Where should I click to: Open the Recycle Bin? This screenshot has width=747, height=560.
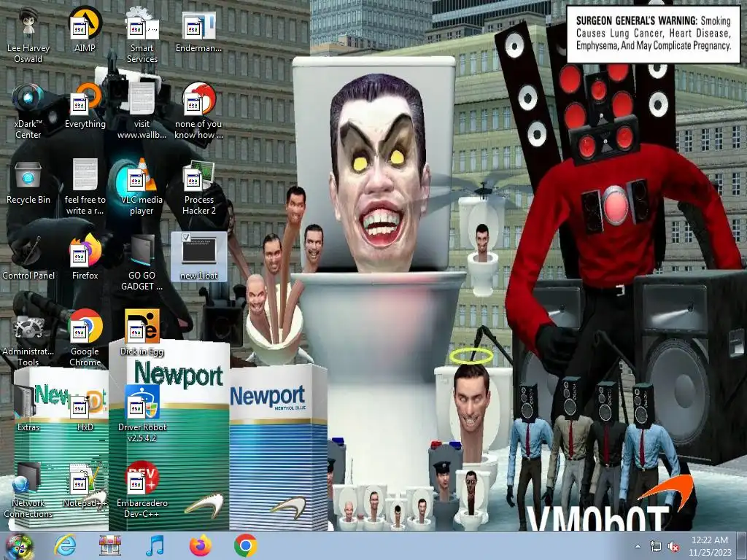coord(28,182)
